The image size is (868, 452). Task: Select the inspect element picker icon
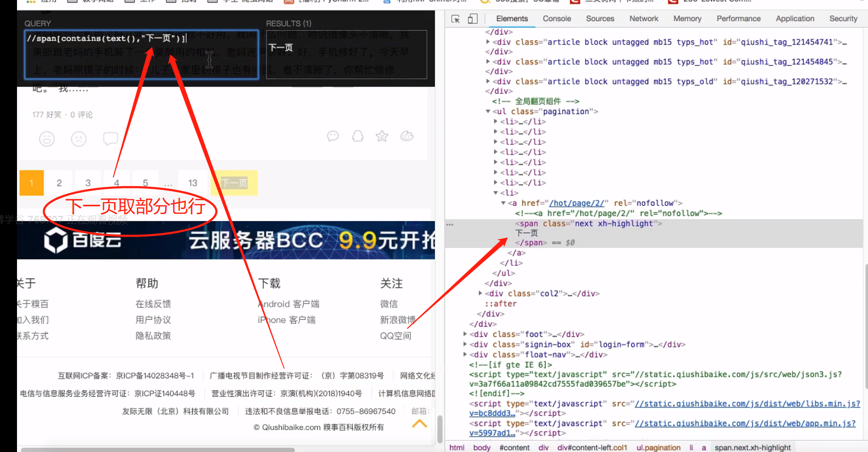click(456, 19)
